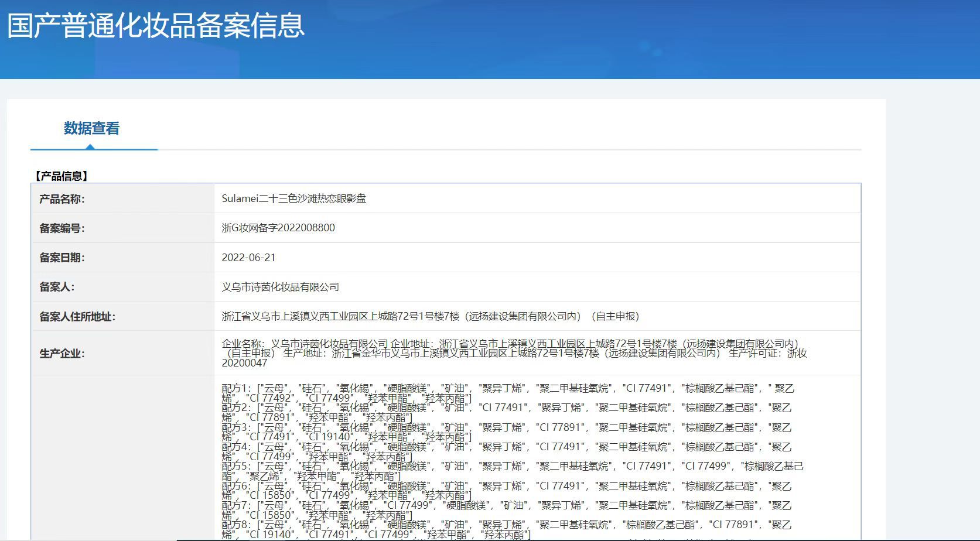
Task: Click the 产品名称 row label
Action: [x=62, y=199]
